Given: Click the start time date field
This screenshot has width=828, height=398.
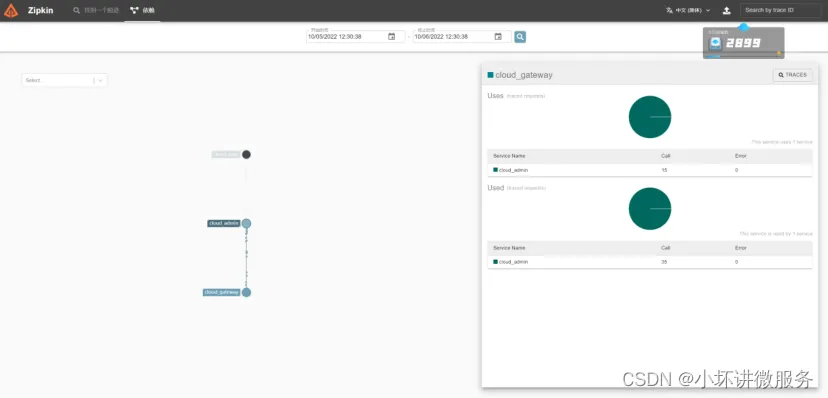Looking at the screenshot, I should (346, 36).
